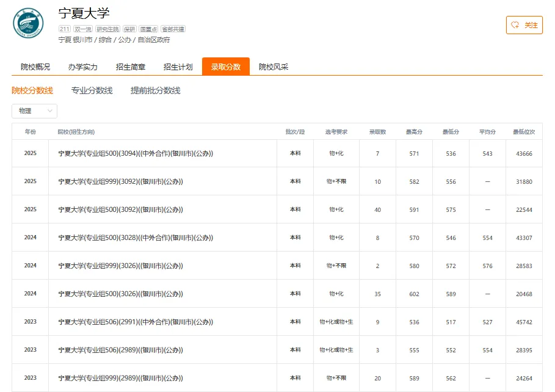Select row 专业组500 (3028) 中外合作
This screenshot has width=555, height=392.
(x=277, y=238)
